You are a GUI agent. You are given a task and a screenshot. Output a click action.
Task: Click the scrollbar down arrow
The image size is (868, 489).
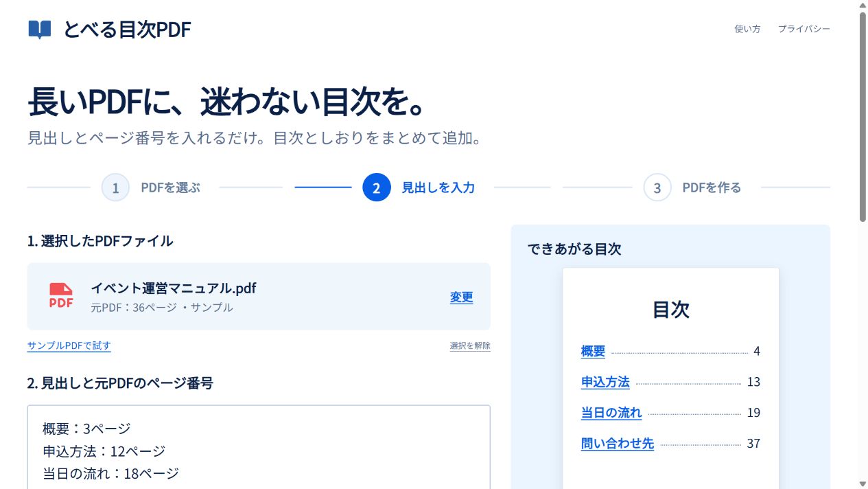863,484
